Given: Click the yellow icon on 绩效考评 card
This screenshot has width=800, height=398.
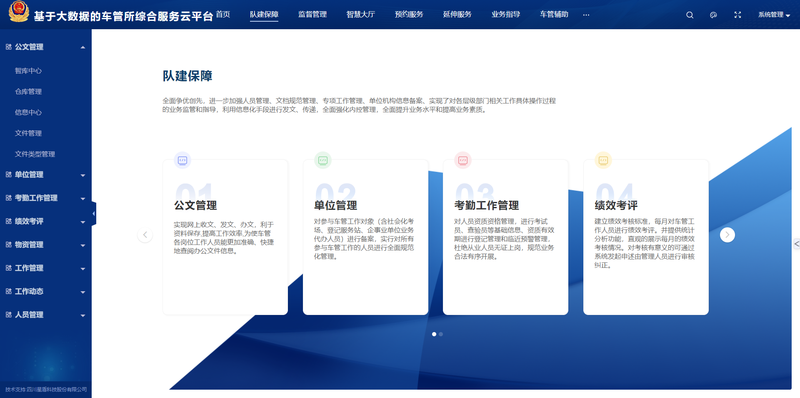Looking at the screenshot, I should click(x=603, y=160).
